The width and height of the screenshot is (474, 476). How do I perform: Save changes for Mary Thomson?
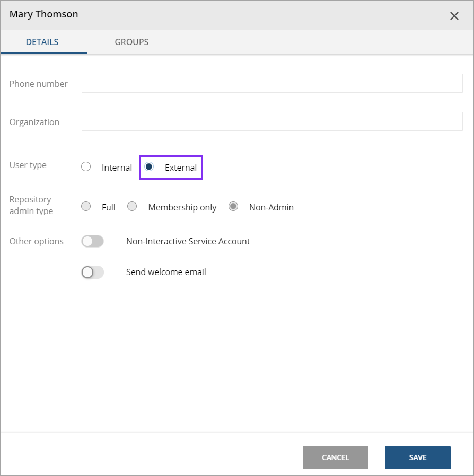pos(417,457)
